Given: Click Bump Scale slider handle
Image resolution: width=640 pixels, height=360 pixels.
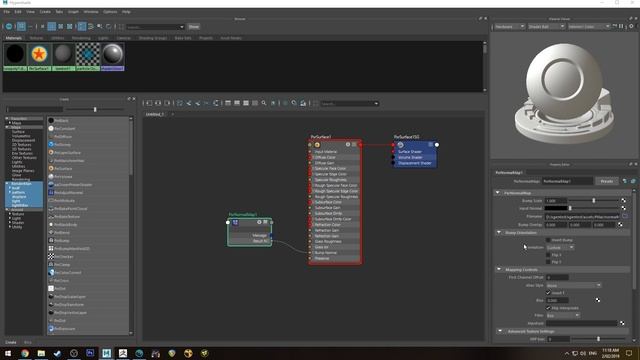Looking at the screenshot, I should click(x=593, y=200).
